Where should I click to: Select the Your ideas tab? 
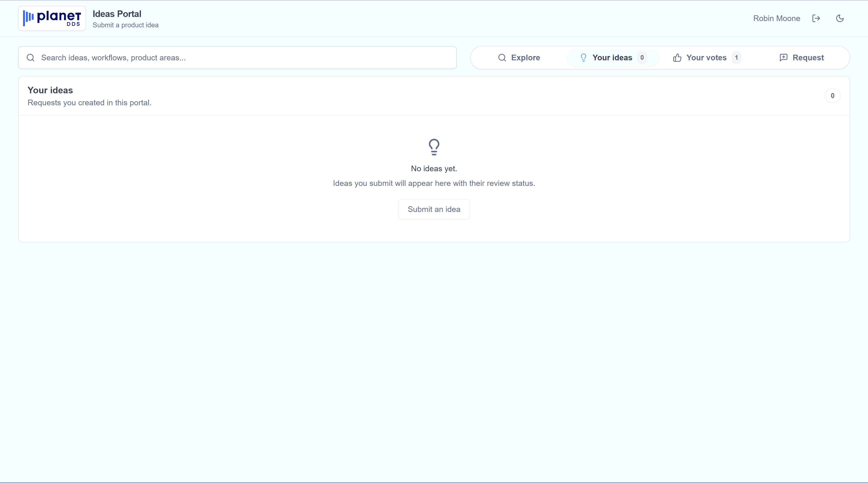coord(613,58)
